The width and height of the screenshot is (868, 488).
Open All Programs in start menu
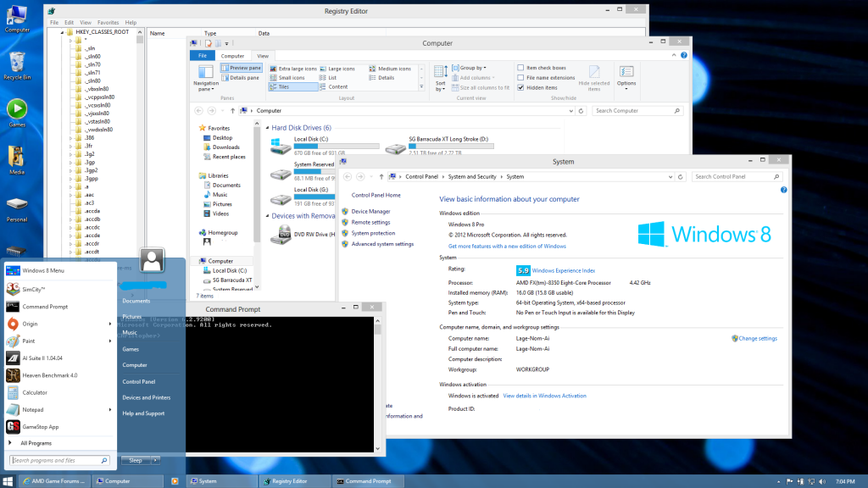36,443
